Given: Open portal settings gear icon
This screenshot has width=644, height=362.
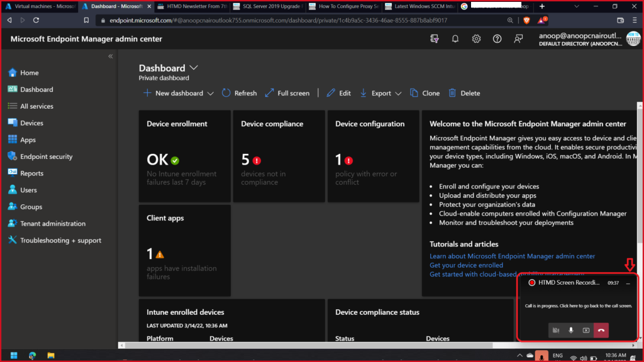Looking at the screenshot, I should click(x=476, y=38).
